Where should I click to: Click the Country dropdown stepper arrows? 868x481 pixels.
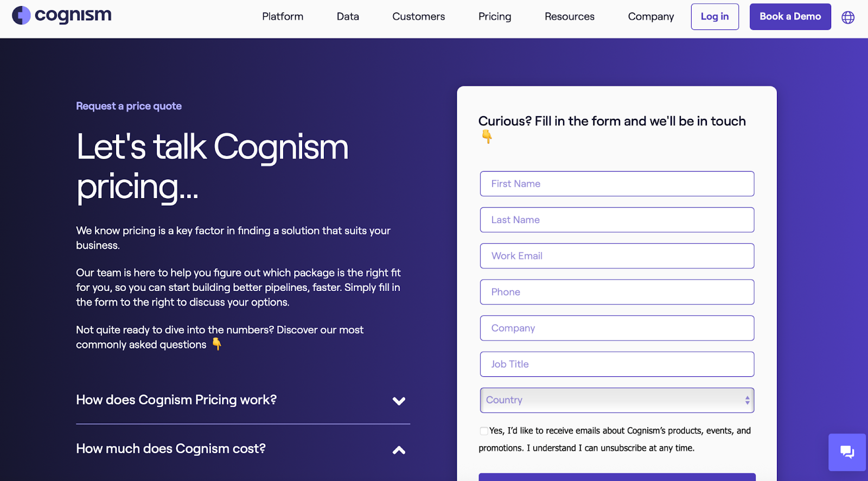(x=748, y=400)
